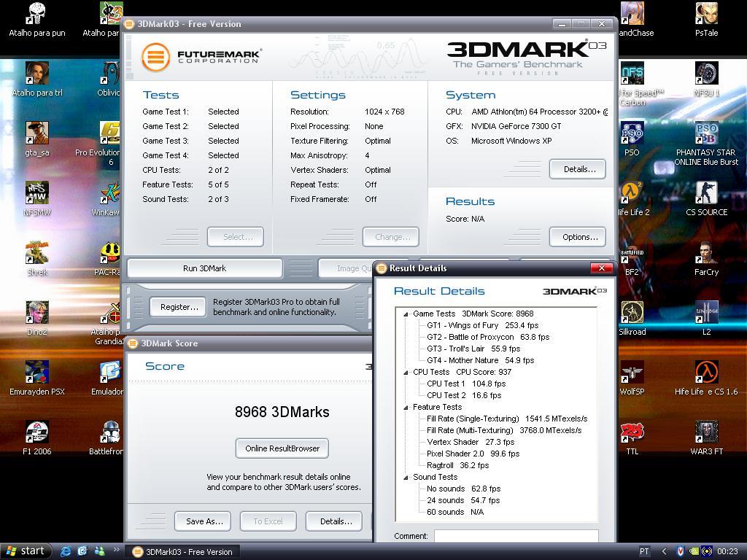Show hidden system tray icons
This screenshot has width=747, height=560.
(664, 551)
